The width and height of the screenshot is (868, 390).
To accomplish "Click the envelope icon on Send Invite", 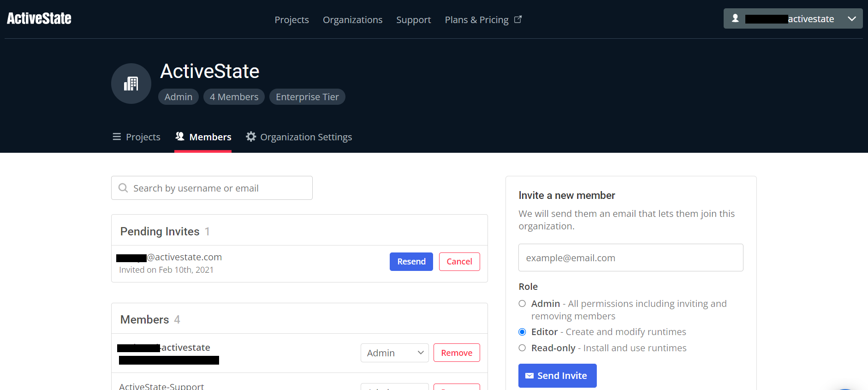I will point(529,376).
